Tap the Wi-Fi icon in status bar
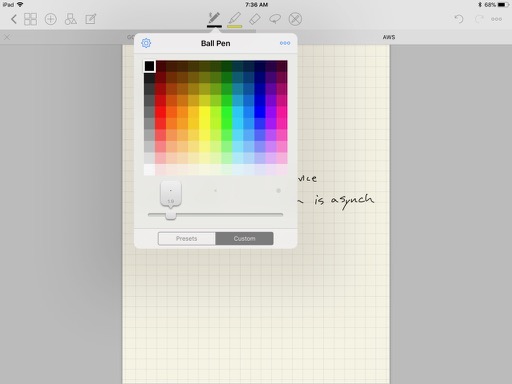 [20, 5]
